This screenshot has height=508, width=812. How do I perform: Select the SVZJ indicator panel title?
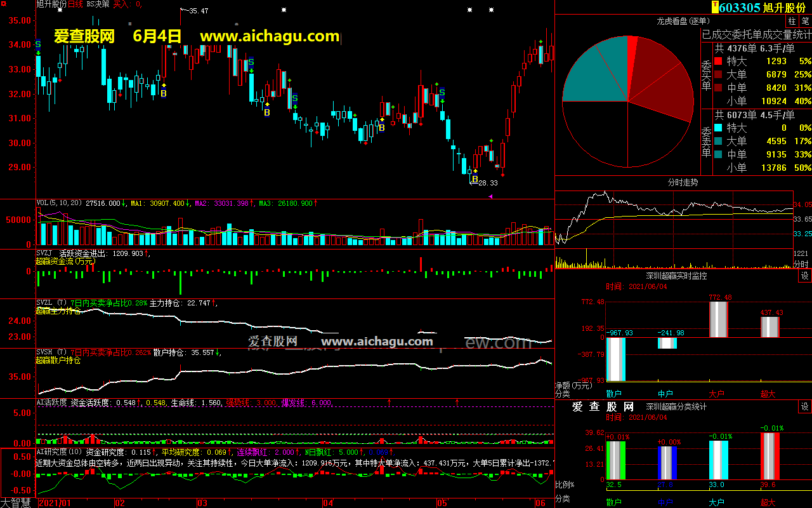tap(44, 253)
